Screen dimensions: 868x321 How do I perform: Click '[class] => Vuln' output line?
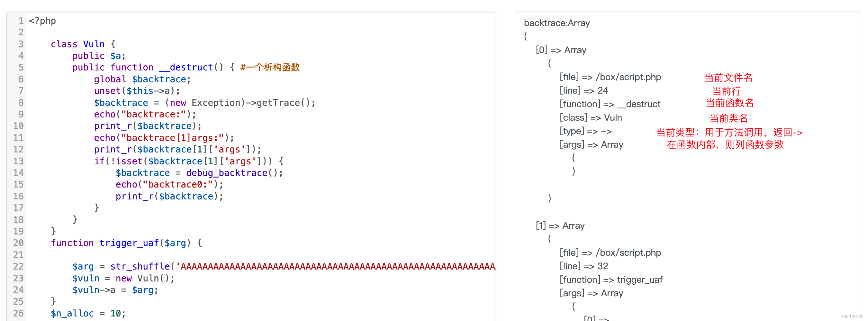[x=591, y=118]
